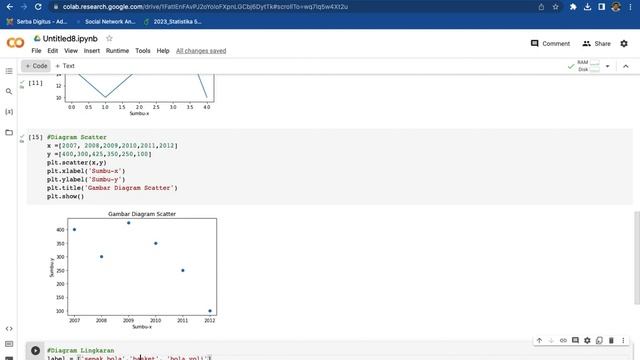Star the Untitled8.ipynb notebook
This screenshot has width=640, height=360.
[109, 38]
